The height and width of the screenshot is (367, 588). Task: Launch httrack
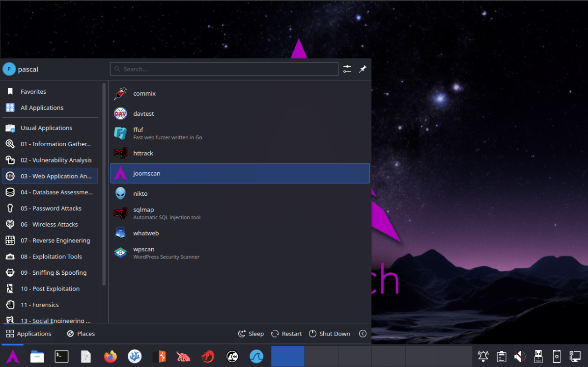pyautogui.click(x=240, y=153)
